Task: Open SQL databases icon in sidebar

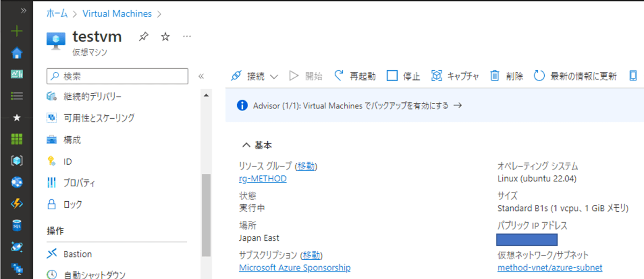Action: [x=17, y=225]
